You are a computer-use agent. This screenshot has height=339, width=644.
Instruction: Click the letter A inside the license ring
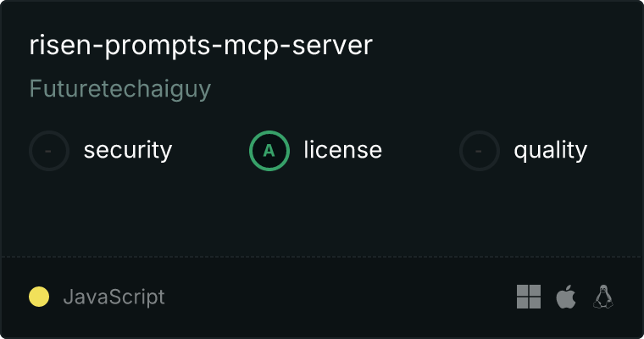pos(269,151)
